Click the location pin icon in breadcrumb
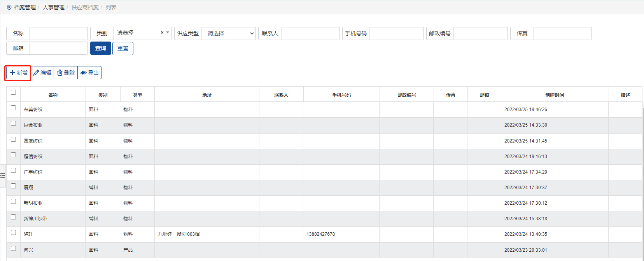Screen dimensions: 644x261 [9, 7]
